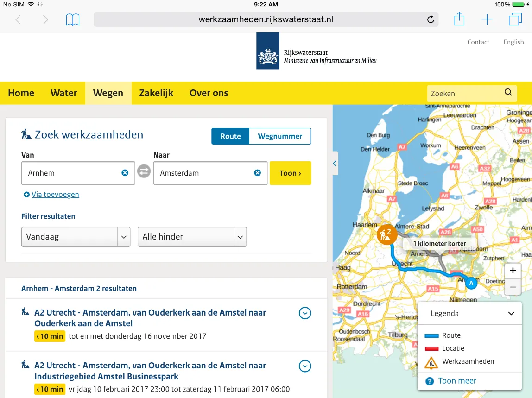Zoom in using the map plus control
532x398 pixels.
pyautogui.click(x=513, y=270)
